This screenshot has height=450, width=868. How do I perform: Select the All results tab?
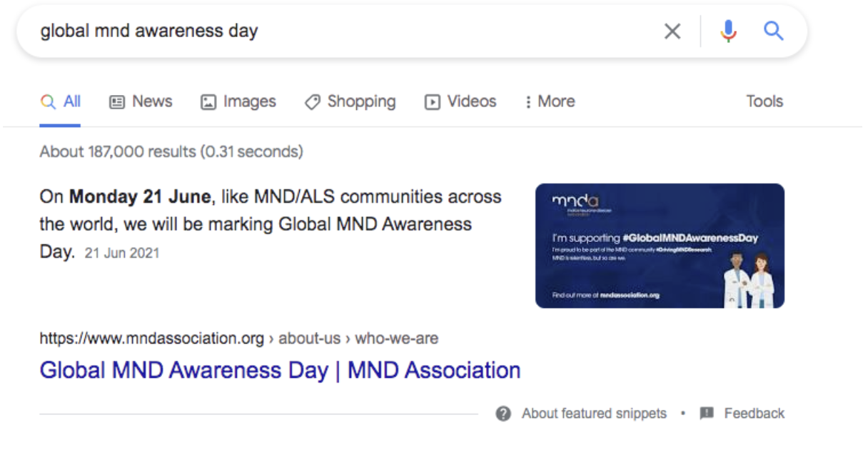[x=61, y=101]
